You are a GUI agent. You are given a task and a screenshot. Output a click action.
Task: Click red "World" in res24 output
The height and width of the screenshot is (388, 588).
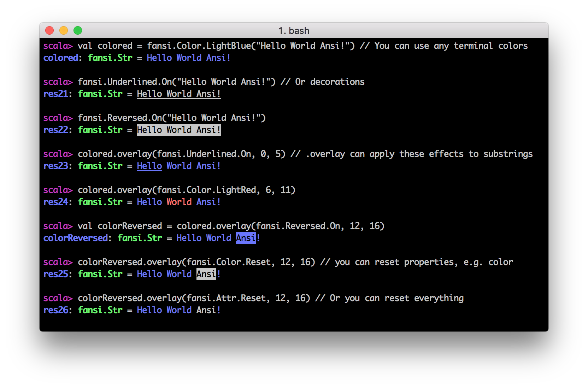[x=179, y=202]
